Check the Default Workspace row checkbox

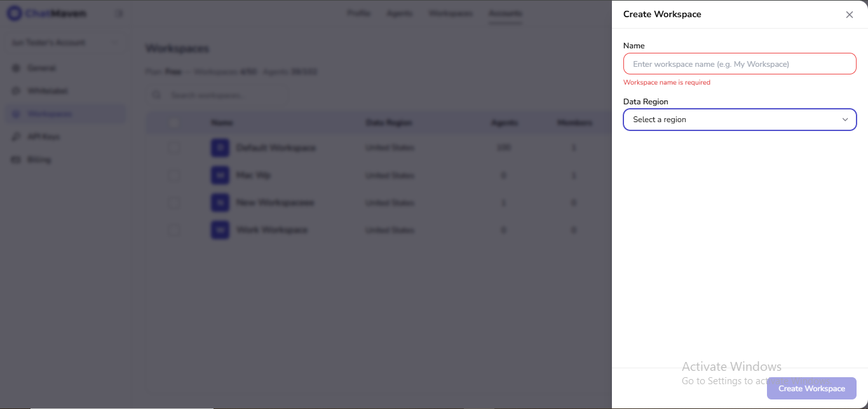tap(174, 147)
